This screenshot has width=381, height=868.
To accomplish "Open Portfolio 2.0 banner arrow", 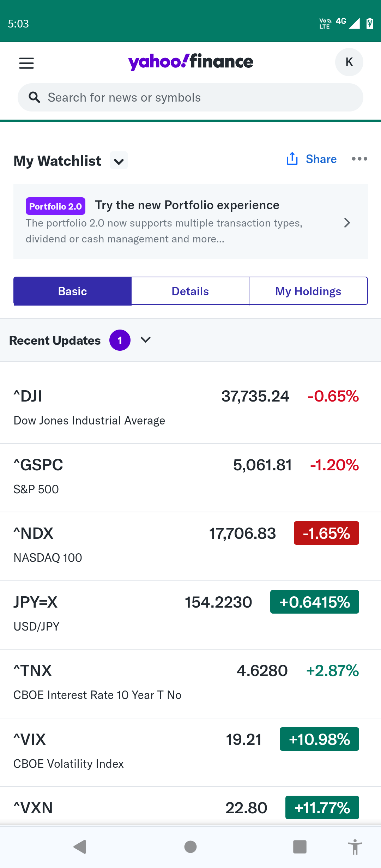I will 347,223.
